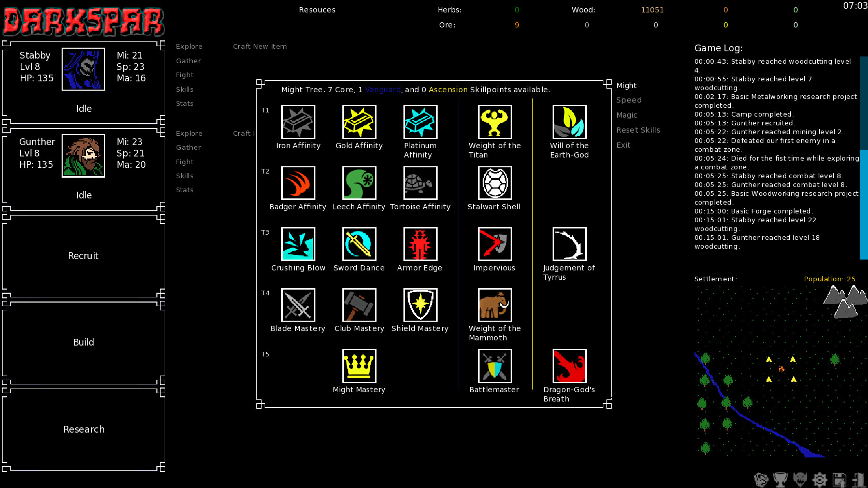Screen dimensions: 868x488
Task: Choose the Badger Affinity skill icon
Action: 298,183
